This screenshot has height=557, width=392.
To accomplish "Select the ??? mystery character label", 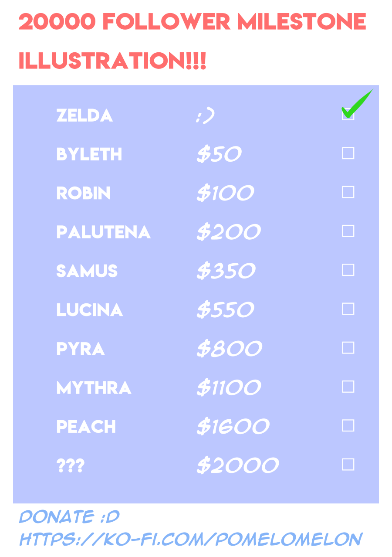I will pyautogui.click(x=71, y=466).
